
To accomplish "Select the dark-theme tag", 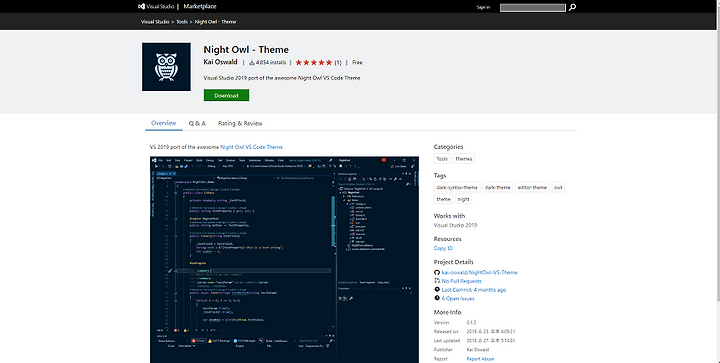I will 498,187.
